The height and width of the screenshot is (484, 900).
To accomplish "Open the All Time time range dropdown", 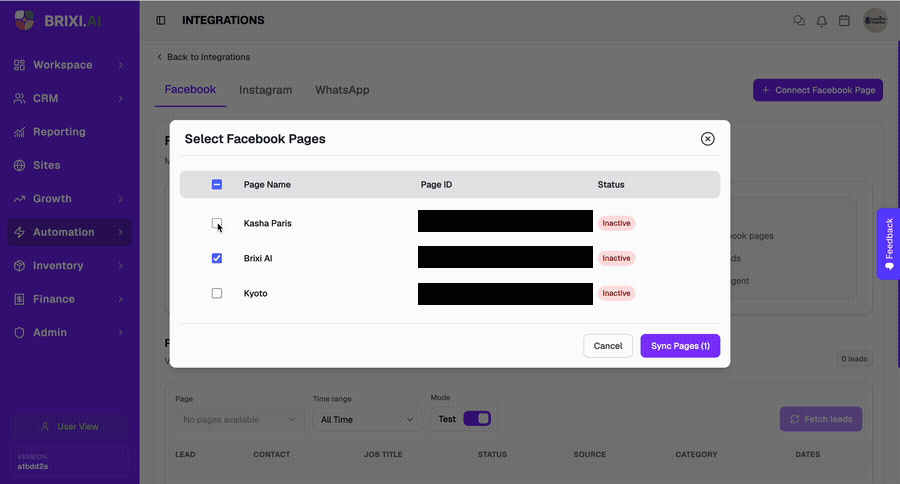I will point(367,420).
